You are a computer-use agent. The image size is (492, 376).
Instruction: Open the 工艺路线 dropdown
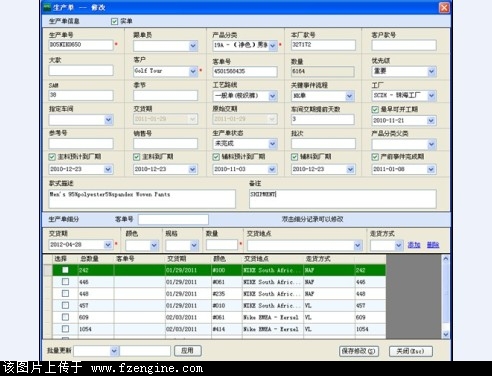click(273, 96)
